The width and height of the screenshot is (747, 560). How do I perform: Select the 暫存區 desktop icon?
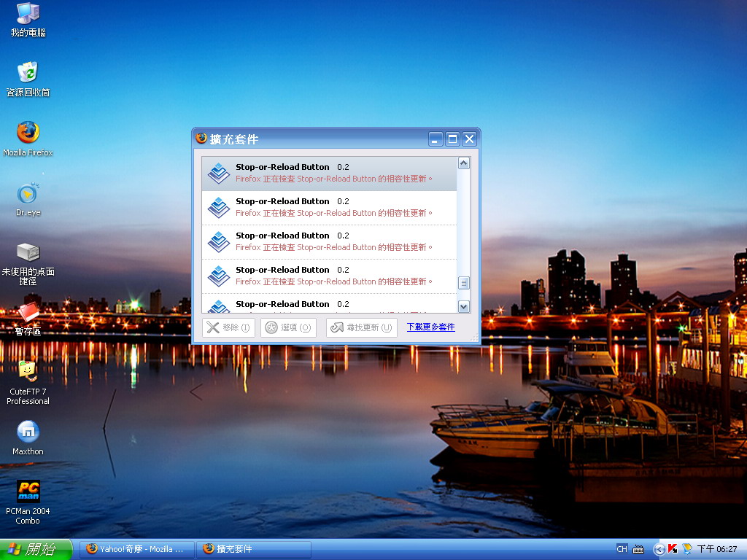(28, 319)
